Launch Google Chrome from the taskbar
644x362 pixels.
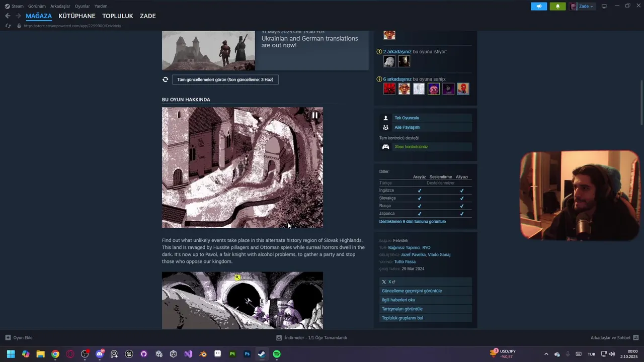[x=55, y=354]
